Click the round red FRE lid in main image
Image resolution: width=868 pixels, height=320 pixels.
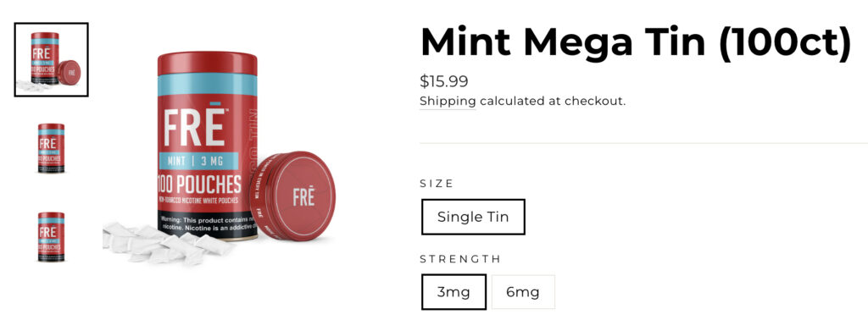[x=292, y=196]
